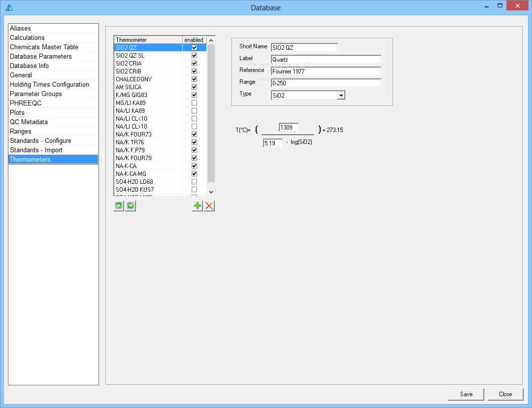Select Thermometers in the sidebar

coord(53,160)
